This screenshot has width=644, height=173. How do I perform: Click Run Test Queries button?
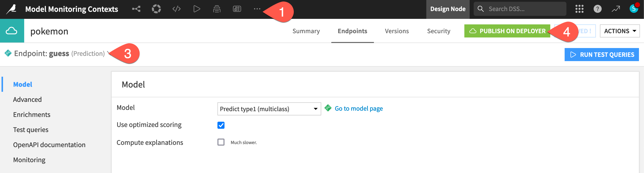(x=601, y=55)
